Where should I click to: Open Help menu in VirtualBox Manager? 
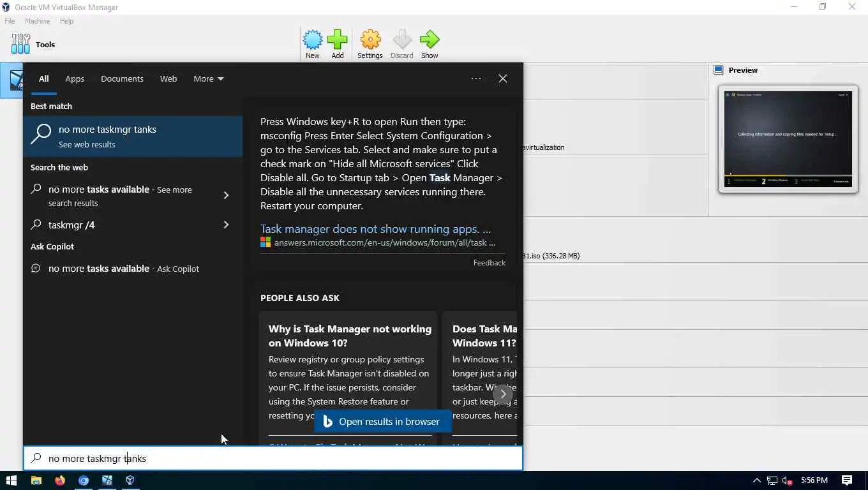(x=66, y=21)
